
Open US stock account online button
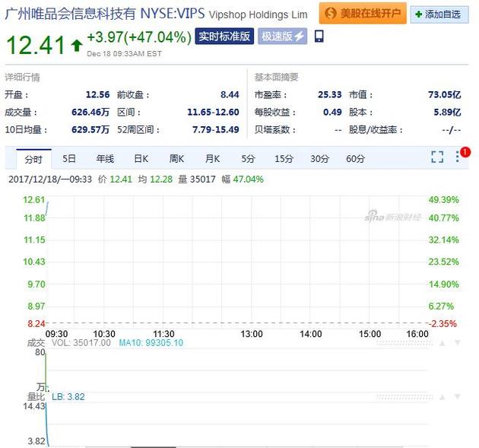pos(363,13)
